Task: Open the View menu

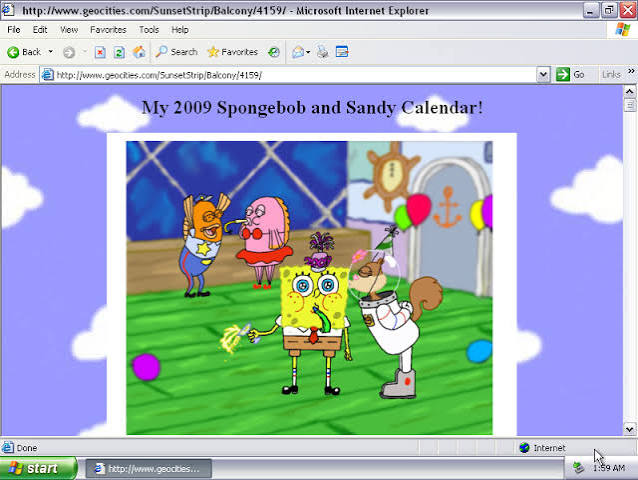Action: pyautogui.click(x=69, y=30)
